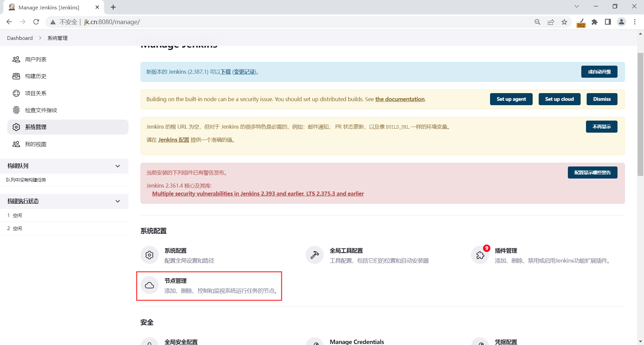Toggle the browser side panel icon
The width and height of the screenshot is (644, 345).
[x=608, y=22]
